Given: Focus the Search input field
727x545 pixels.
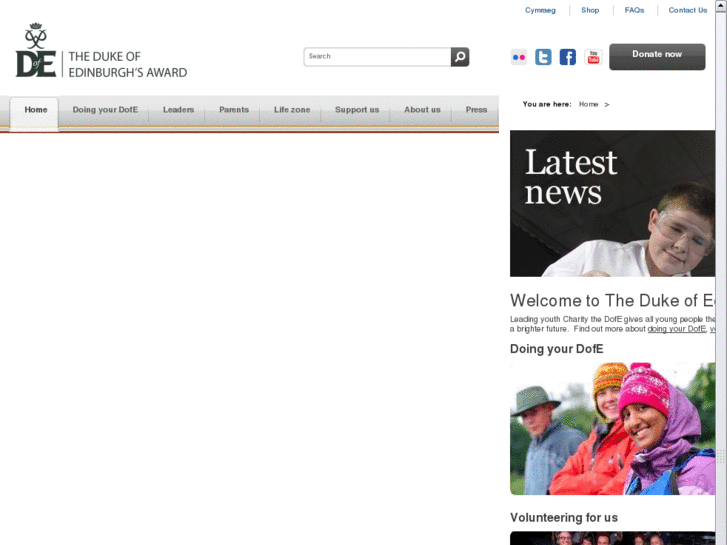Looking at the screenshot, I should pos(377,57).
